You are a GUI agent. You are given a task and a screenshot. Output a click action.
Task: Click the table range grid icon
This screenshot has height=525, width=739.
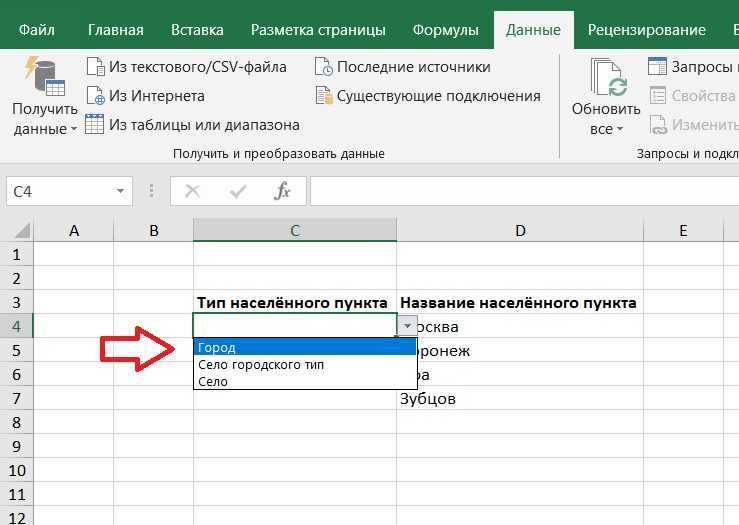(95, 124)
